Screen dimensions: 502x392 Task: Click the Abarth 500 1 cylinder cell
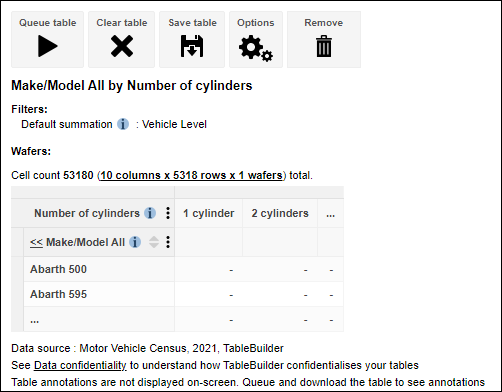[209, 269]
